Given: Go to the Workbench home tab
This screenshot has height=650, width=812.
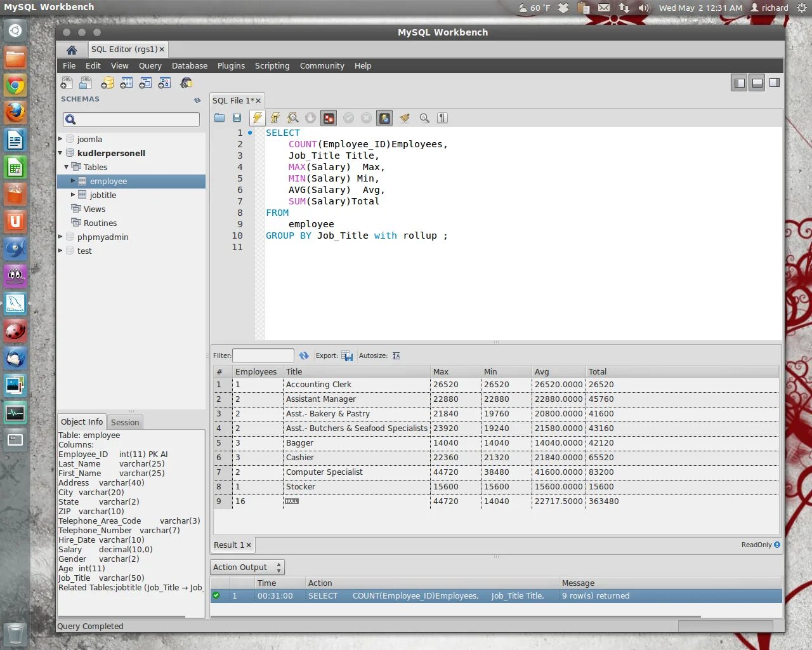Looking at the screenshot, I should point(72,50).
